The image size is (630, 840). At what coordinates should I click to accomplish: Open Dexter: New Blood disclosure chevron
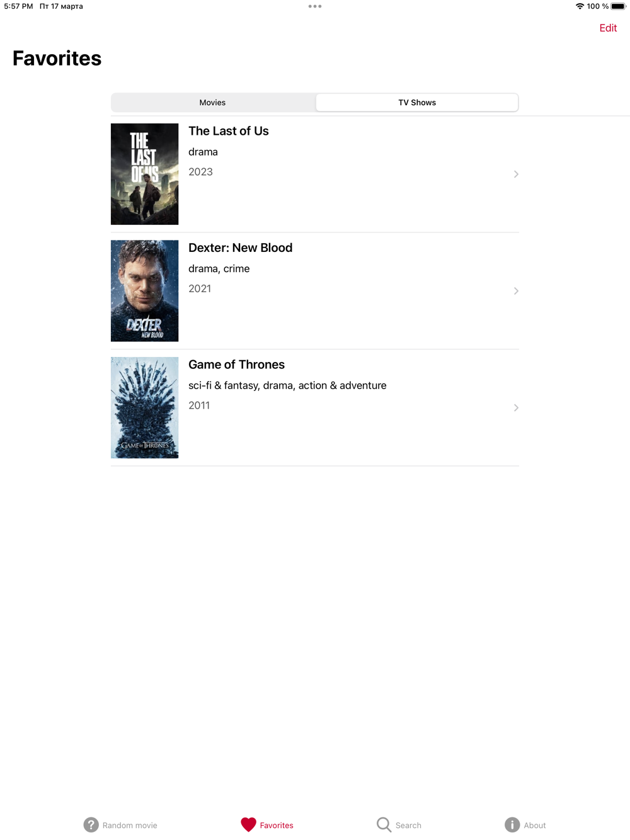(516, 291)
